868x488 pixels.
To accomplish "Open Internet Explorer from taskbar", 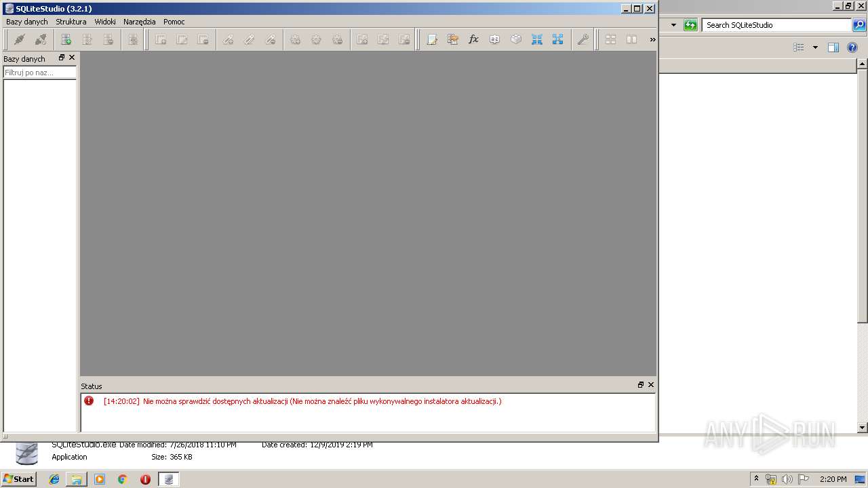I will (54, 479).
